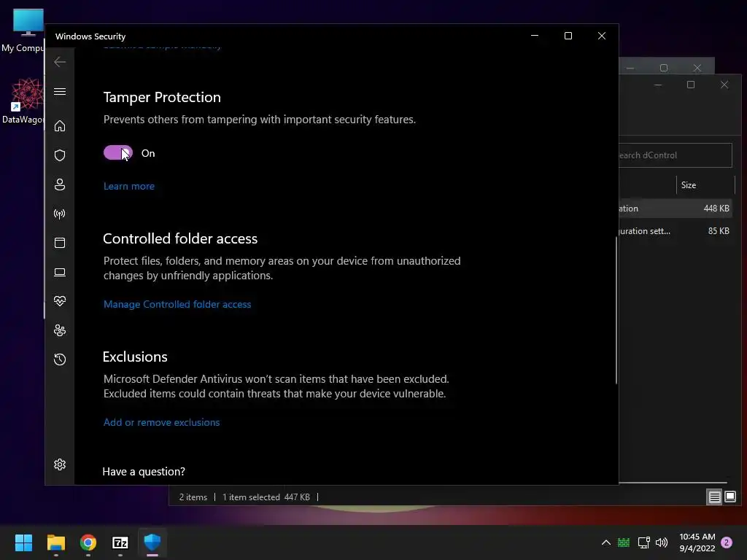The height and width of the screenshot is (560, 747).
Task: Select the DataWagon desktop shortcut
Action: [23, 101]
